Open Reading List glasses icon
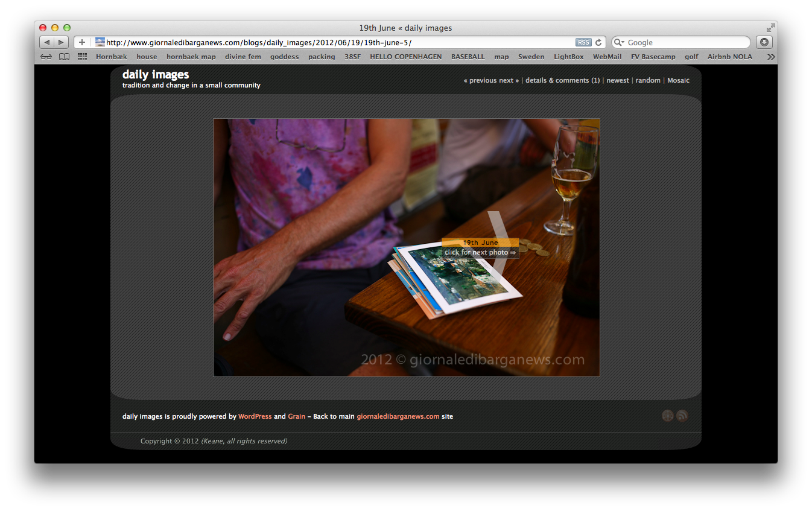812x511 pixels. tap(46, 57)
